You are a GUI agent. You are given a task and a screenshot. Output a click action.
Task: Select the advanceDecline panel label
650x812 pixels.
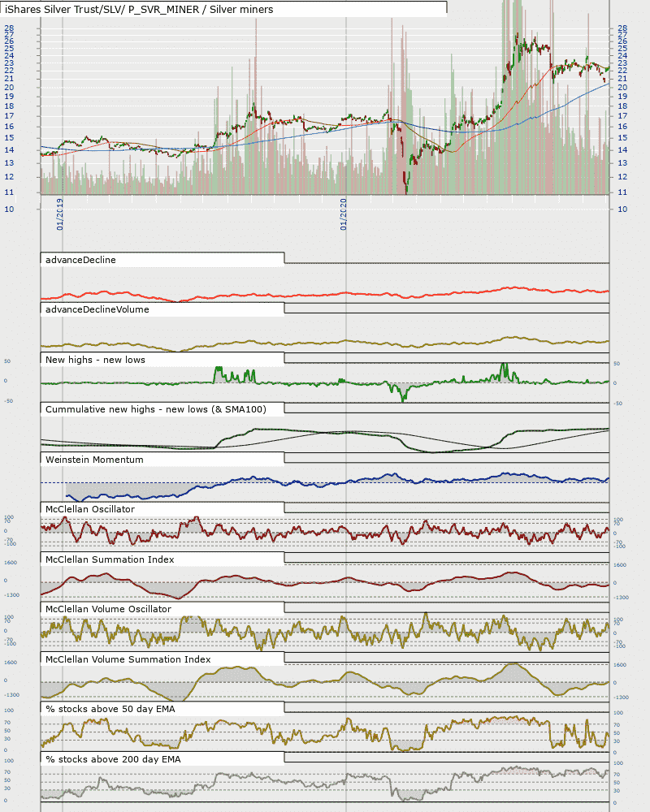pyautogui.click(x=80, y=260)
